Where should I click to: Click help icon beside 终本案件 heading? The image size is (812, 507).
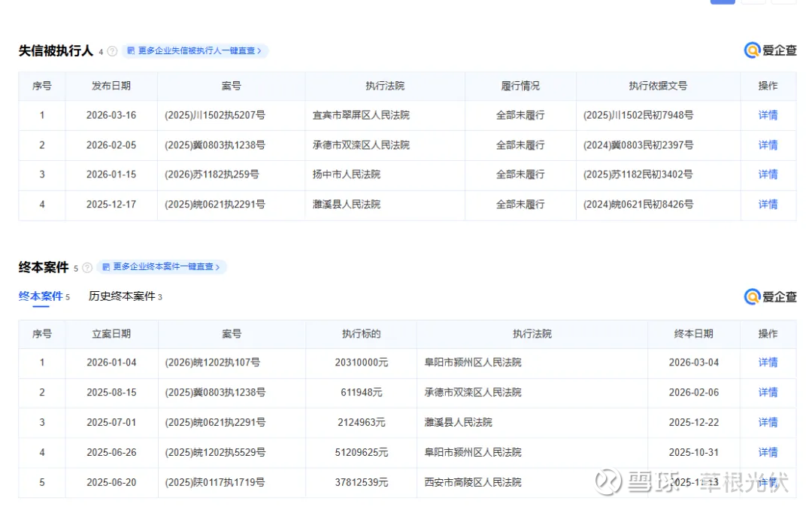click(87, 268)
